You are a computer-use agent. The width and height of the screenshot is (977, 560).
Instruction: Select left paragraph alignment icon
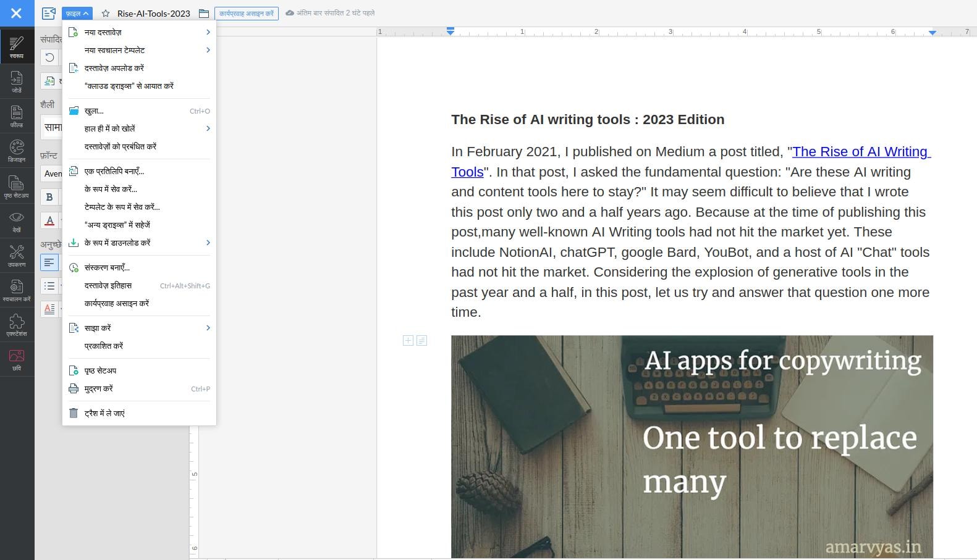pos(49,262)
